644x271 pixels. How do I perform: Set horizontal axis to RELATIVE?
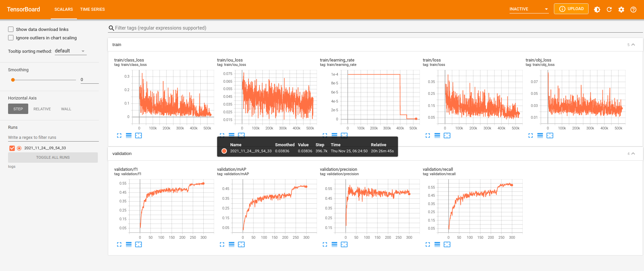tap(42, 109)
